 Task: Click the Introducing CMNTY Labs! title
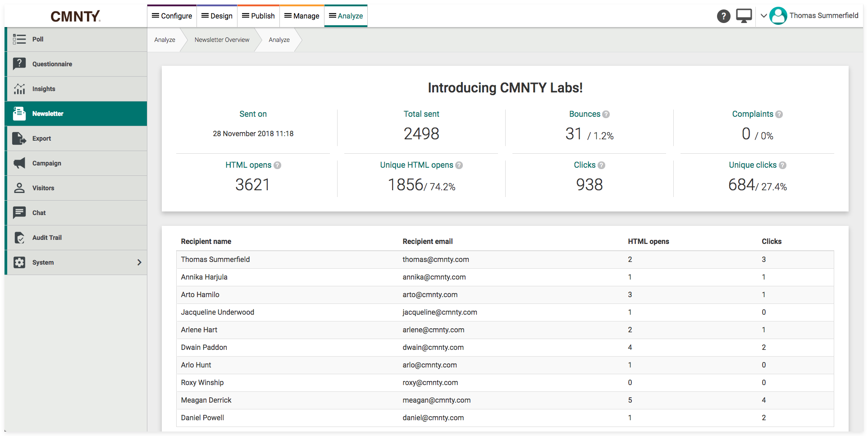[505, 88]
